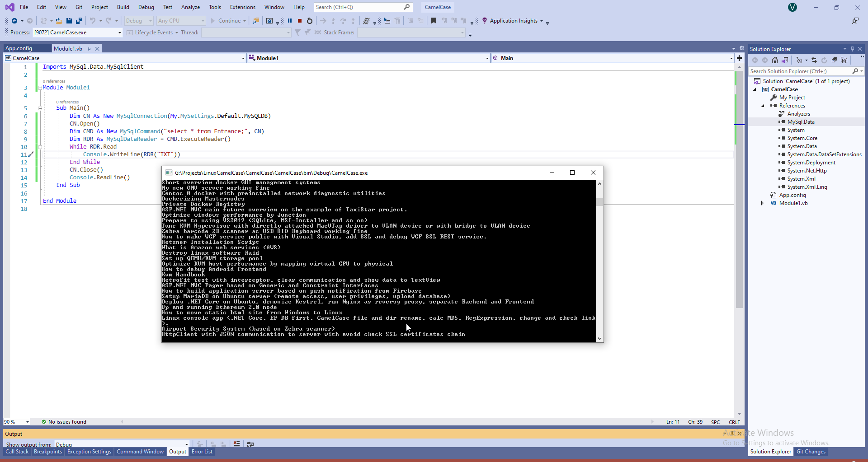This screenshot has width=868, height=462.
Task: Open My Project in Solution Explorer
Action: (x=792, y=98)
